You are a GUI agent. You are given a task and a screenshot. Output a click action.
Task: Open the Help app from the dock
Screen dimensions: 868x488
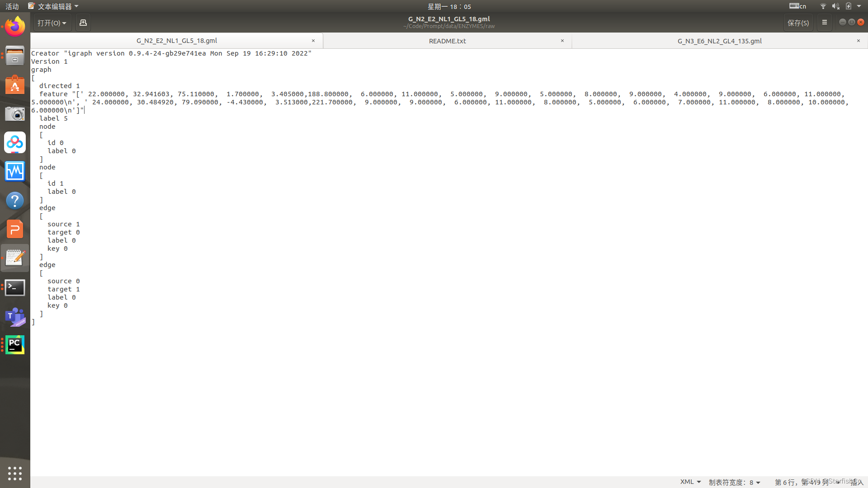[15, 200]
